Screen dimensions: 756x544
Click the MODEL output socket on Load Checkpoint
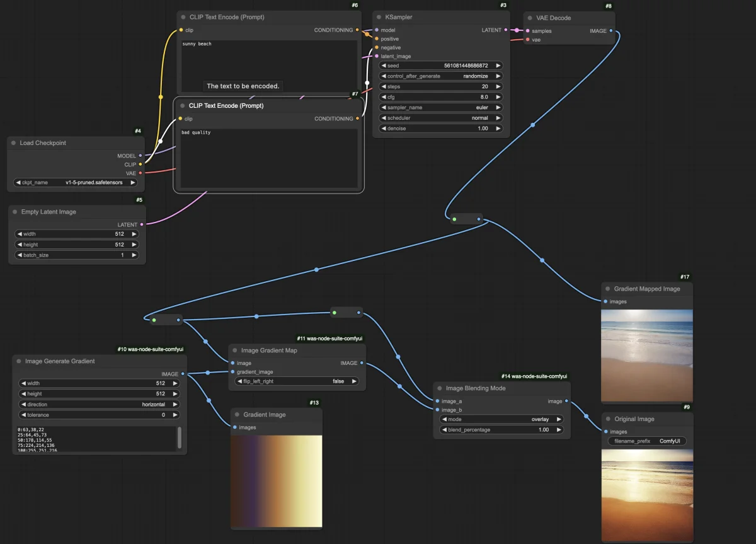pos(140,156)
